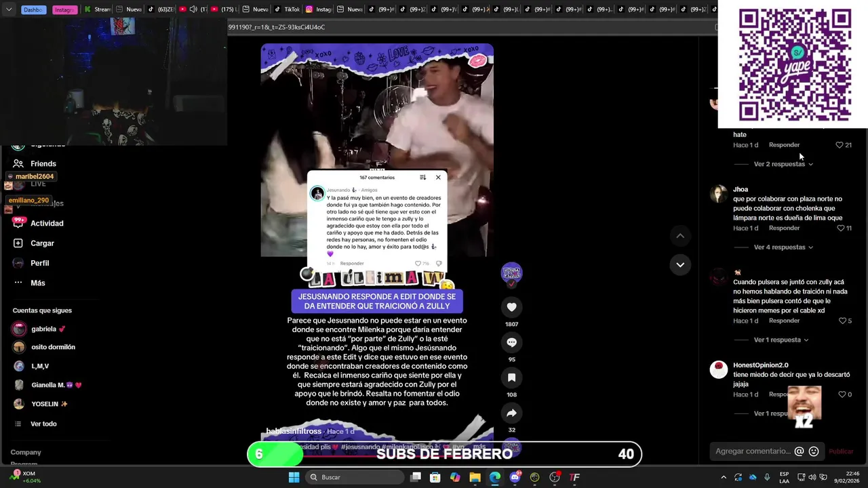Open the video comments bubble icon
The width and height of the screenshot is (868, 488).
tap(511, 342)
